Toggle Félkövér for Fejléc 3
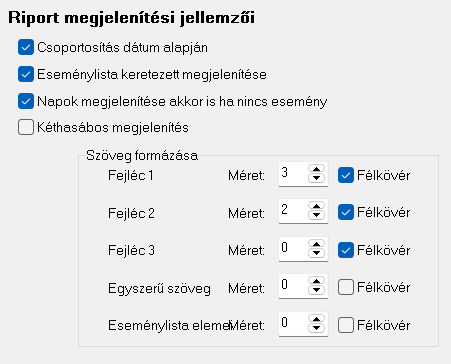 (x=346, y=250)
